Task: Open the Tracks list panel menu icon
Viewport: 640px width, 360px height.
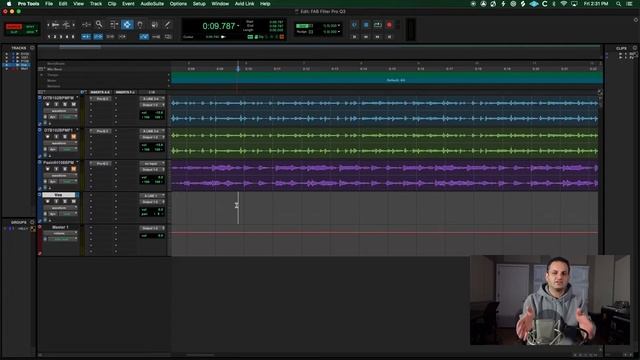Action: (32, 48)
